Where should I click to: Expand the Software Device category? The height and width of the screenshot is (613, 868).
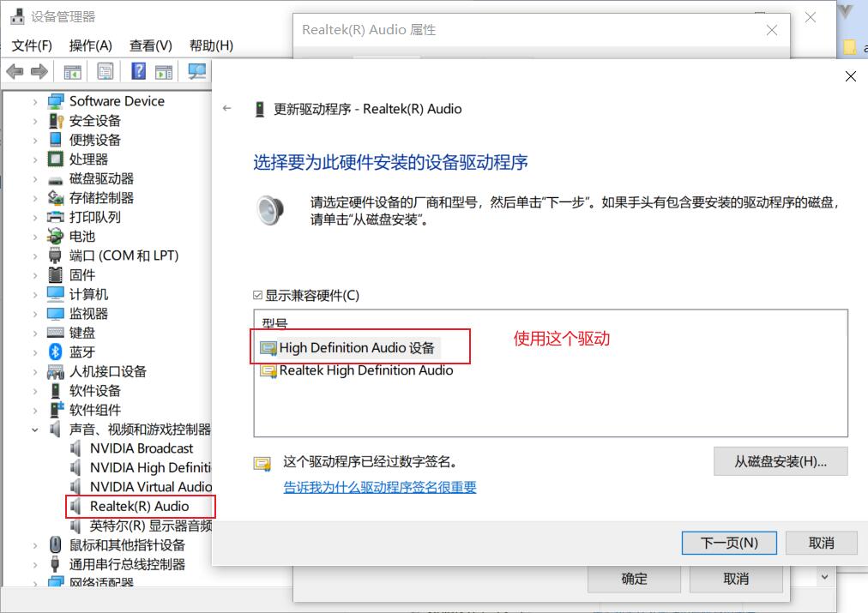tap(35, 101)
